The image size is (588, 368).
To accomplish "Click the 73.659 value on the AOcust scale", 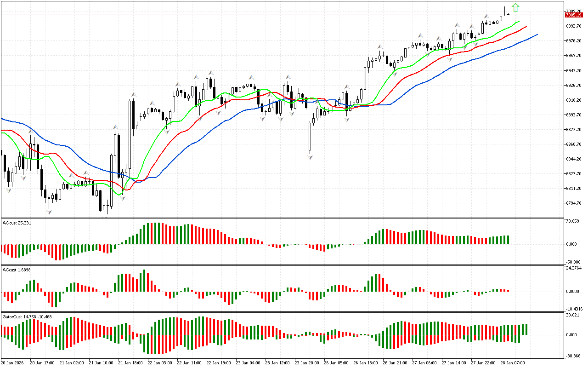I will tap(571, 221).
